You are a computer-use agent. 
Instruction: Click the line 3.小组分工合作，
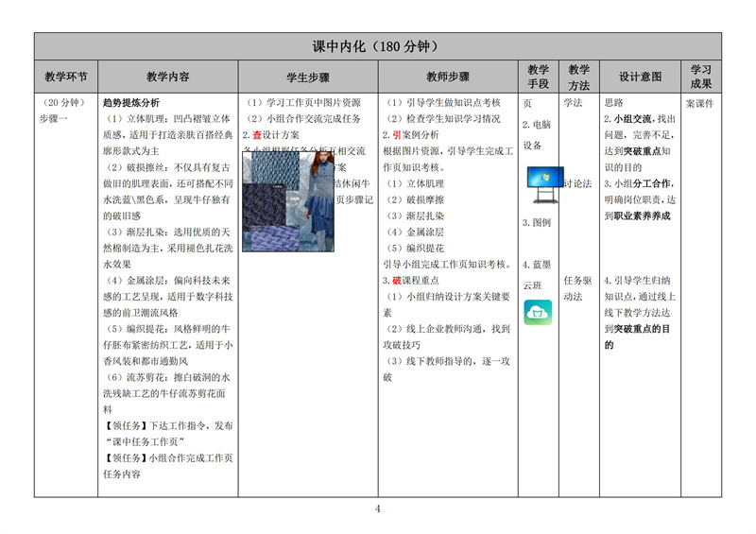click(640, 183)
